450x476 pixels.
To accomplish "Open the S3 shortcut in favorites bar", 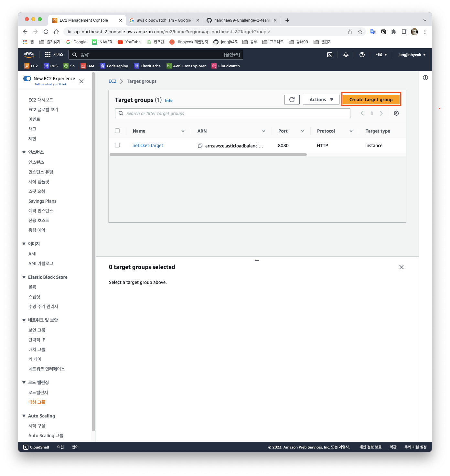I will 69,66.
